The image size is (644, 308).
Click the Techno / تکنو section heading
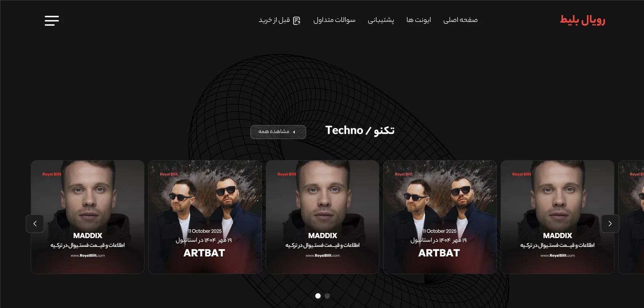pyautogui.click(x=360, y=130)
